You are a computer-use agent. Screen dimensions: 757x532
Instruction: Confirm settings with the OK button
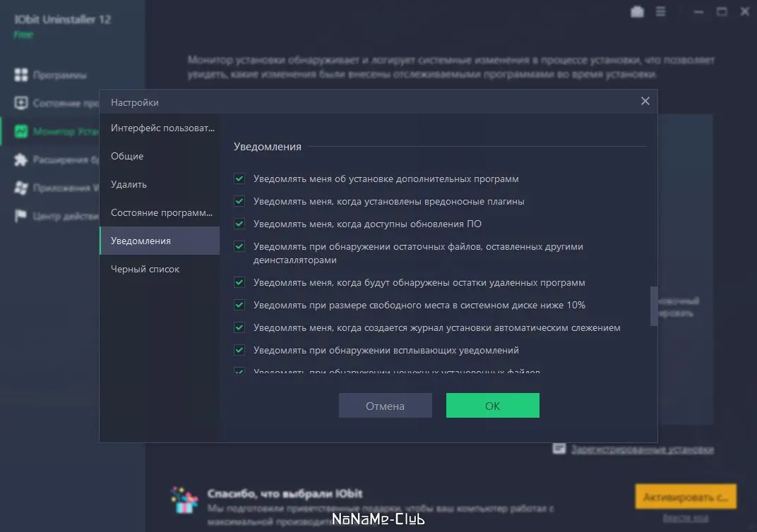tap(492, 406)
